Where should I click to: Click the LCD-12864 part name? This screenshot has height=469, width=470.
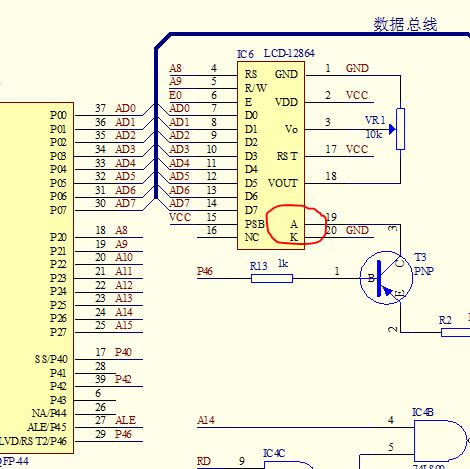(x=289, y=53)
